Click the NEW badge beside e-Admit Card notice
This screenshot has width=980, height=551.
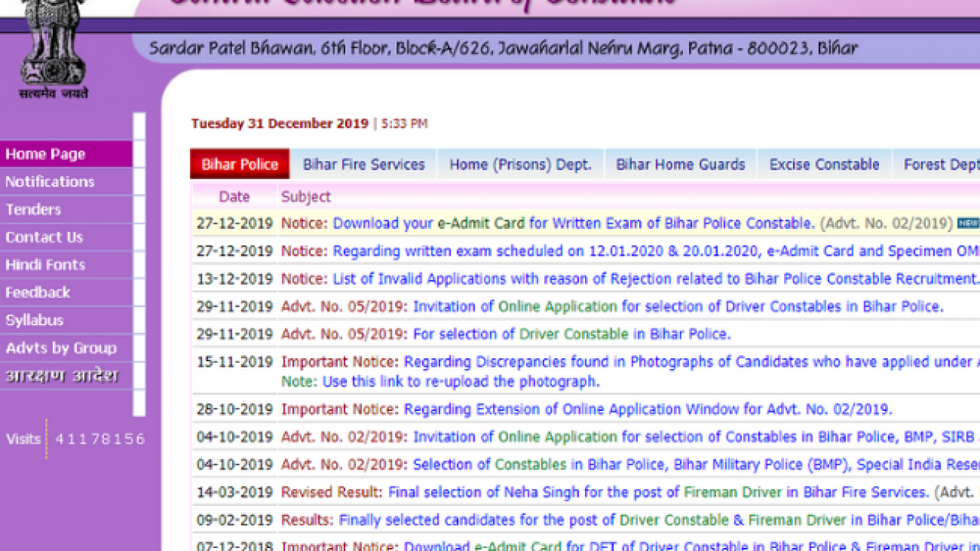(x=968, y=223)
